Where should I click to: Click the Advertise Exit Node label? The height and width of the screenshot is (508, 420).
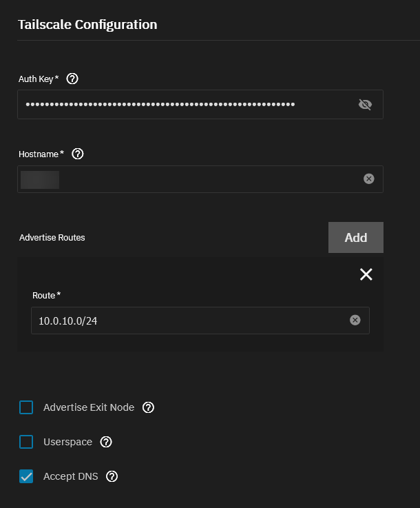pos(89,407)
